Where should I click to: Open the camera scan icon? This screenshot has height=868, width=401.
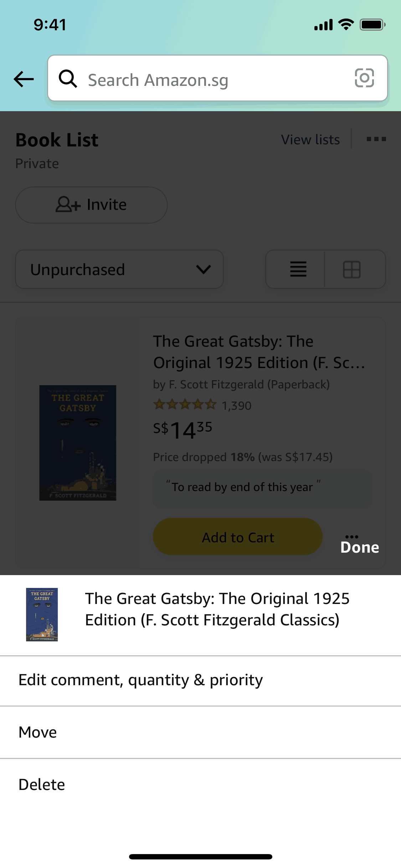click(364, 78)
